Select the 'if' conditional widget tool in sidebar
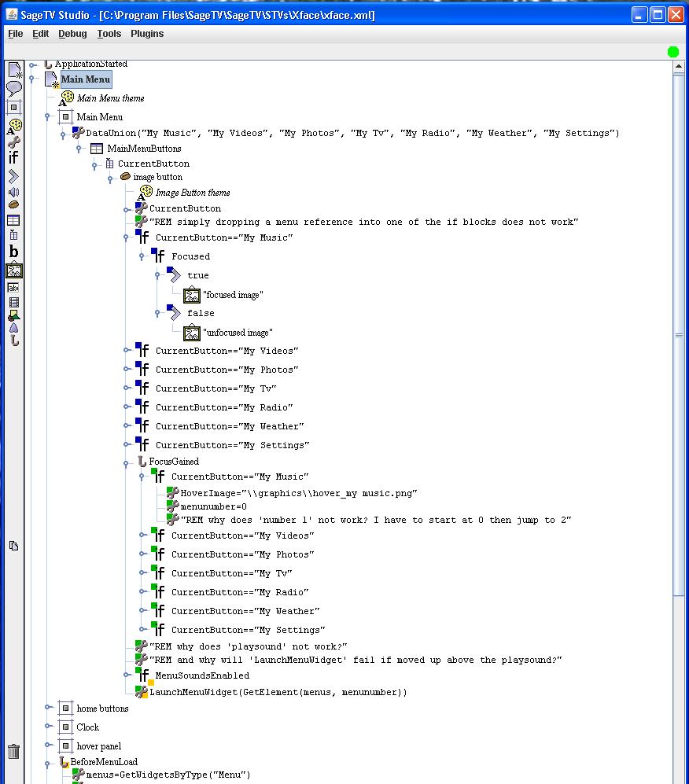 coord(13,158)
